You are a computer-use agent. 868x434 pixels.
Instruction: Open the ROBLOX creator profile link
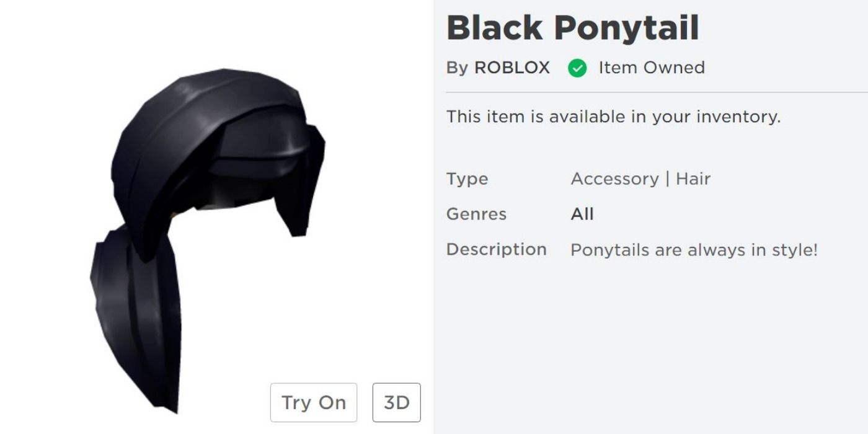(511, 68)
